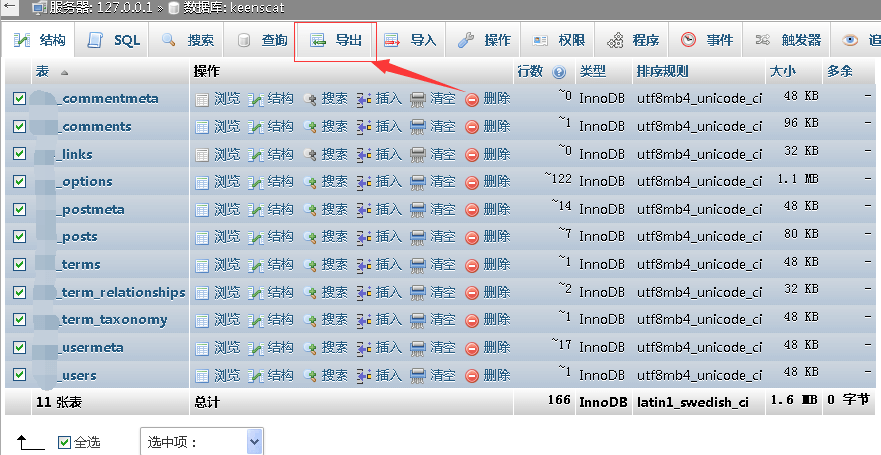
Task: Open the 结构 tab
Action: 39,40
